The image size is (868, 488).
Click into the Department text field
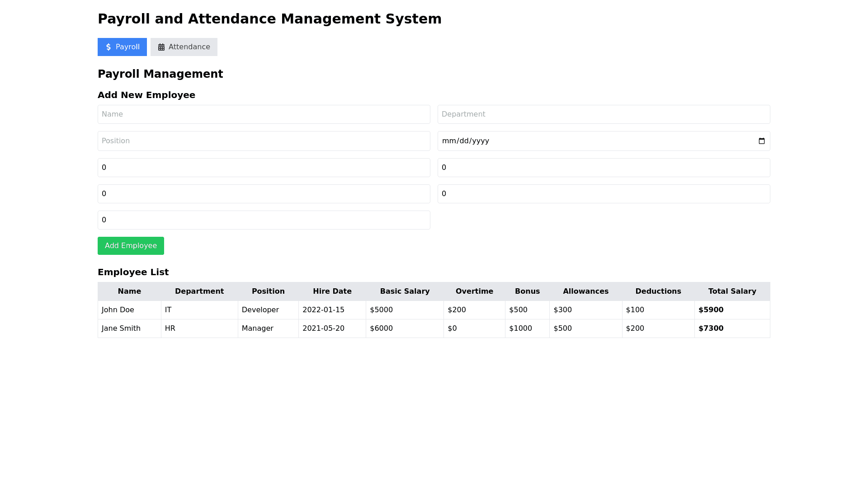(604, 114)
